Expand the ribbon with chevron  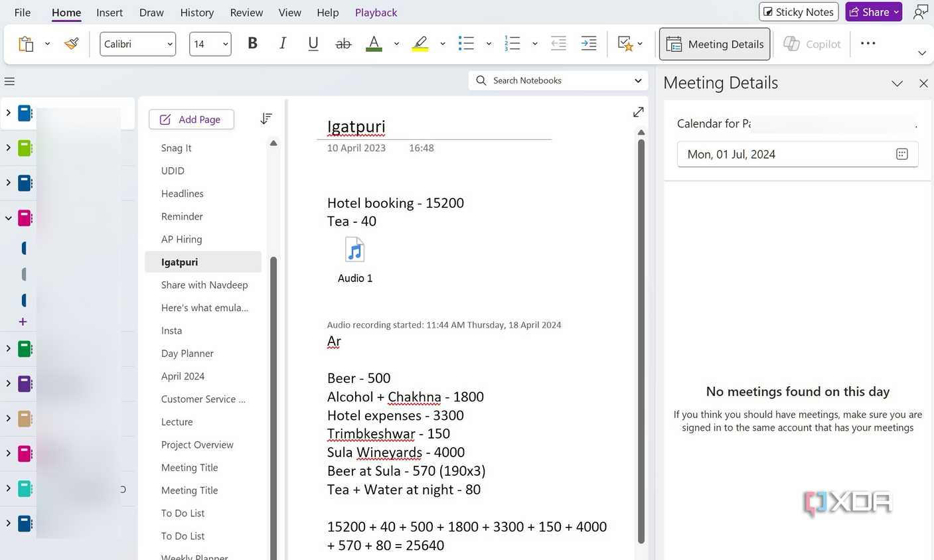click(x=922, y=53)
